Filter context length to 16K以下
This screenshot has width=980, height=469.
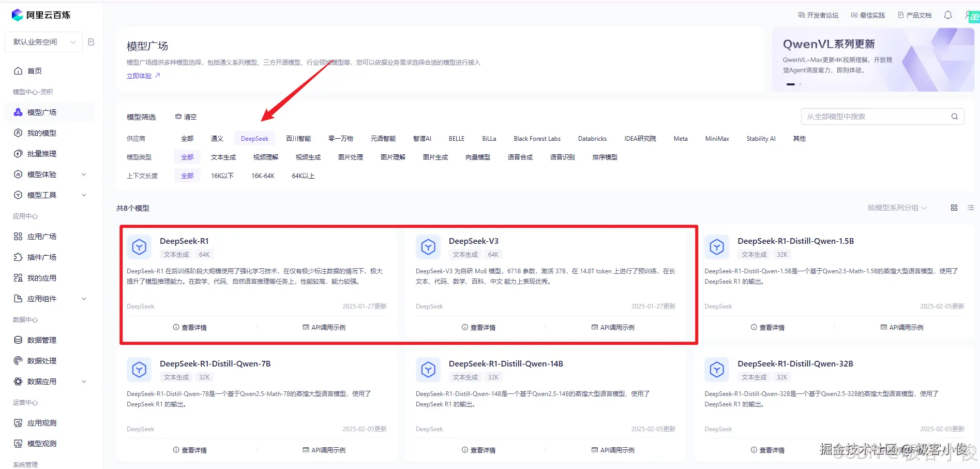point(222,176)
